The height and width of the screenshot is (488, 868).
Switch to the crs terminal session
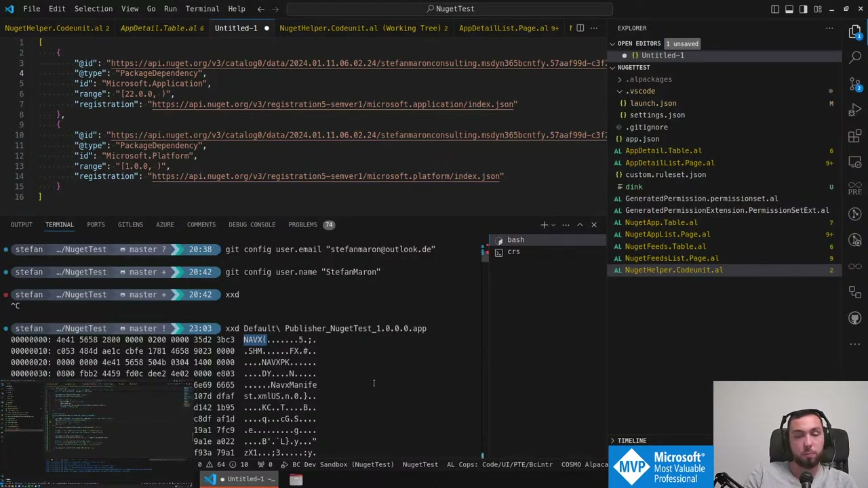pyautogui.click(x=513, y=251)
